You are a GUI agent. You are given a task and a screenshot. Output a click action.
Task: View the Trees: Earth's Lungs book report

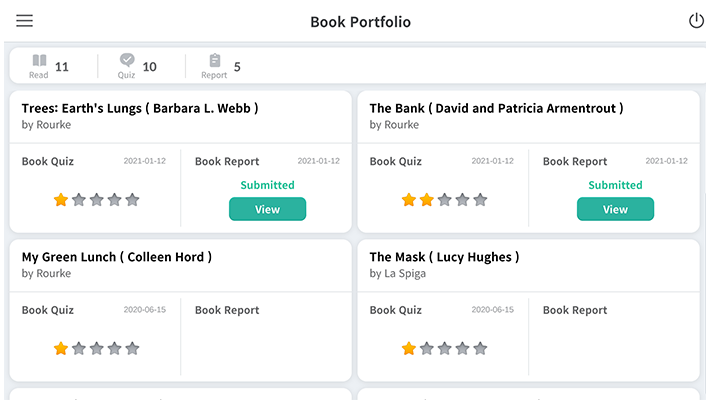coord(267,209)
